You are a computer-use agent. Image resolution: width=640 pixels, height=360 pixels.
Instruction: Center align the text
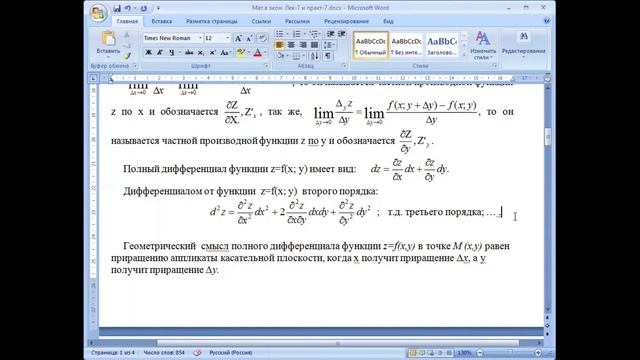(291, 45)
